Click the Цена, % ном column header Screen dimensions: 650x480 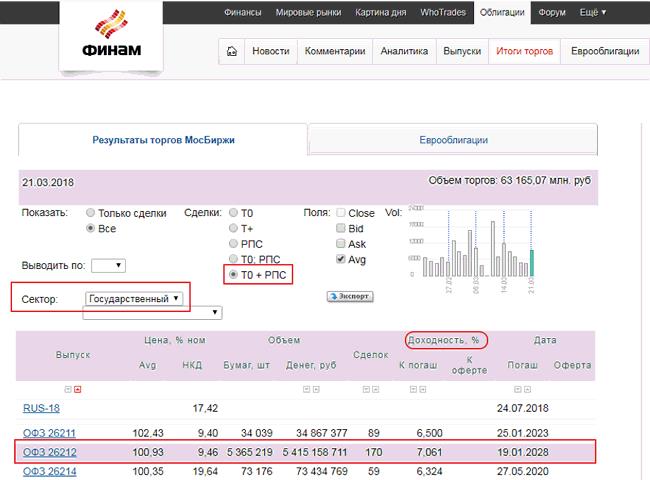tap(175, 340)
